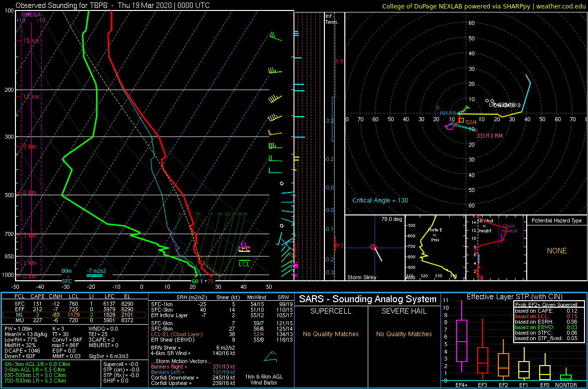Click the 'Effective Layer STP (with CIN)' title
The image size is (588, 389).
coord(514,297)
